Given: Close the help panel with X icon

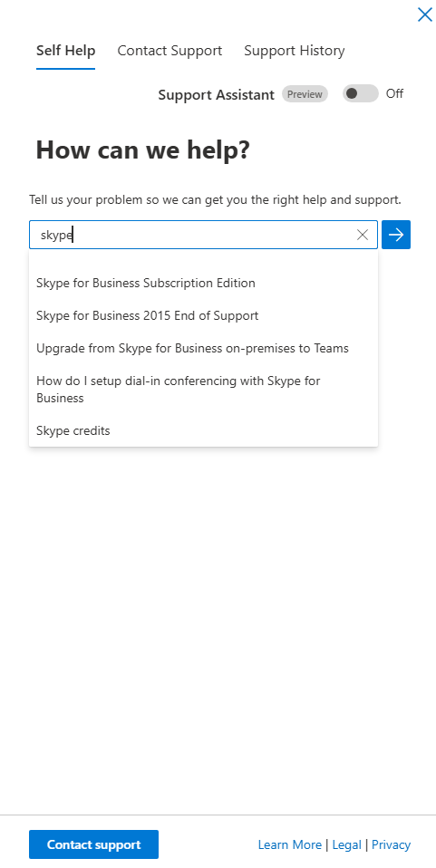Looking at the screenshot, I should 424,14.
